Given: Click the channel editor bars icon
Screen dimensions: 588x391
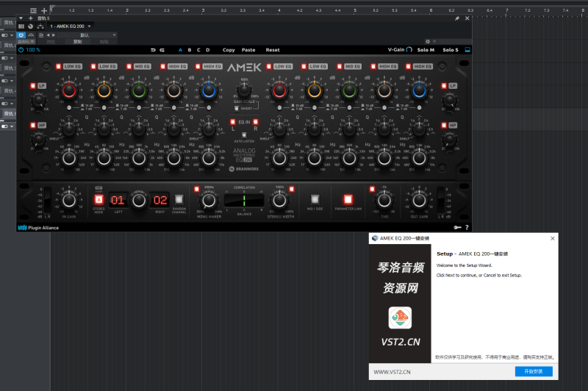Looking at the screenshot, I should [x=21, y=26].
